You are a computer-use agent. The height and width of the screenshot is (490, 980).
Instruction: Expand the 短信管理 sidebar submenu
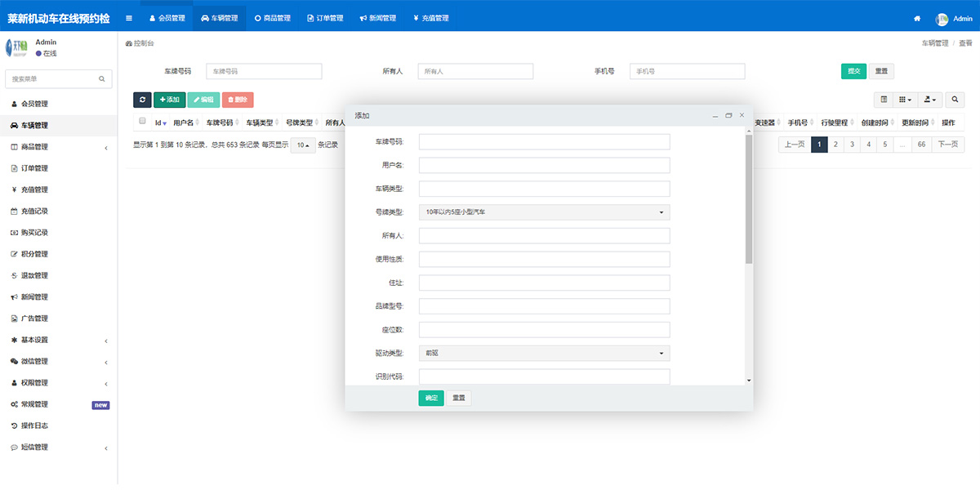click(x=59, y=447)
